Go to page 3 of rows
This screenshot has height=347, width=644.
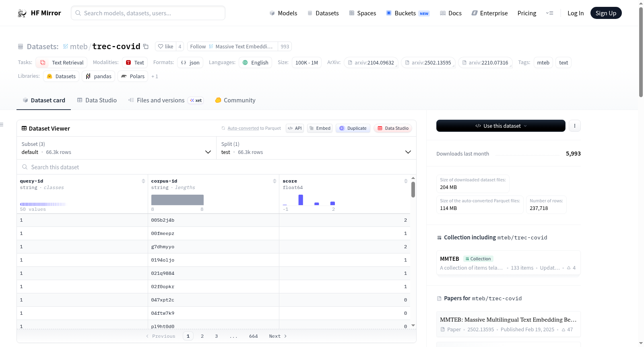click(x=216, y=336)
